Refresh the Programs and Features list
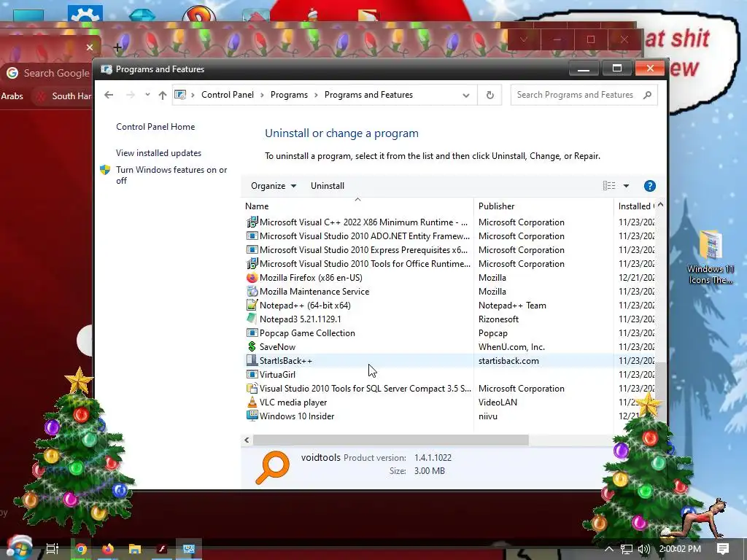 [489, 95]
